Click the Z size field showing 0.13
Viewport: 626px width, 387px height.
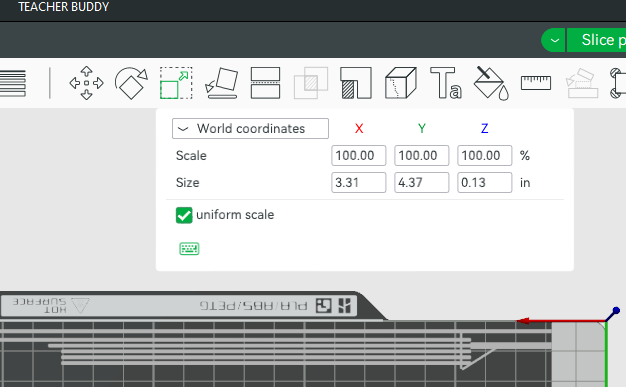(x=485, y=183)
